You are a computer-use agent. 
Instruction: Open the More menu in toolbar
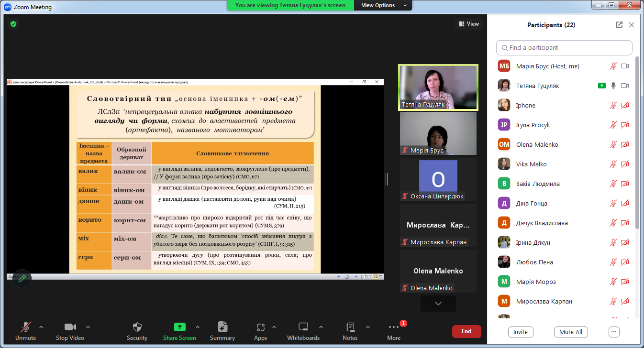(x=393, y=327)
